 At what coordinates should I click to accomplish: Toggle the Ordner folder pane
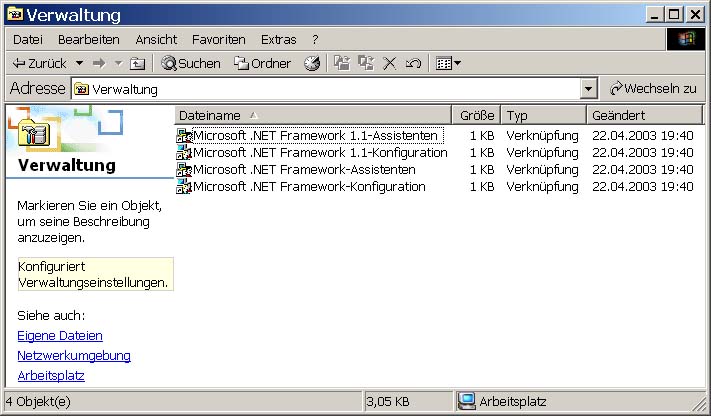(x=262, y=63)
